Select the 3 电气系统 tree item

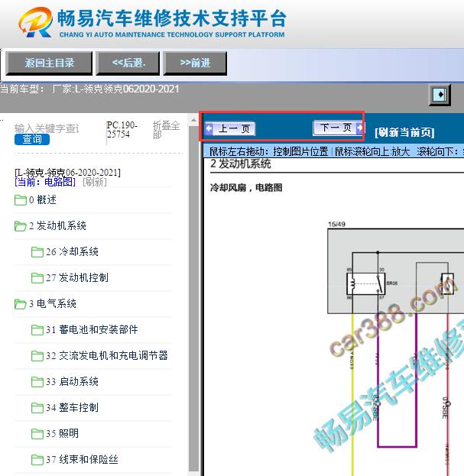point(53,303)
